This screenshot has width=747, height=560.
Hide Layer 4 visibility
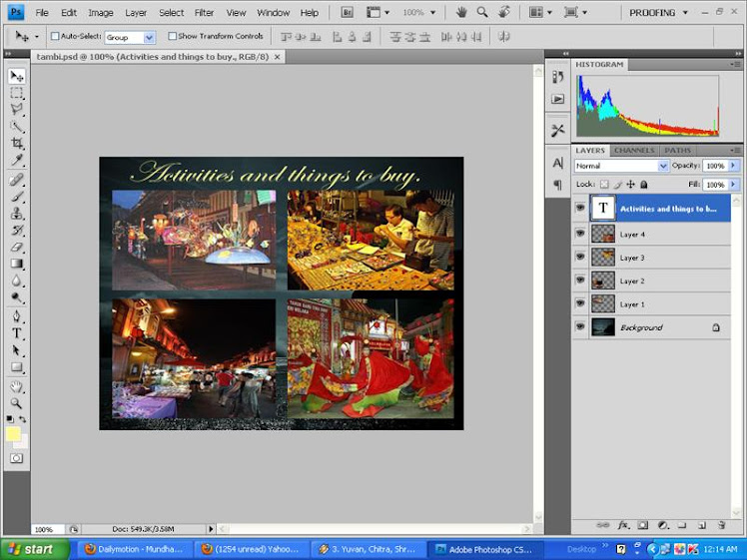580,234
